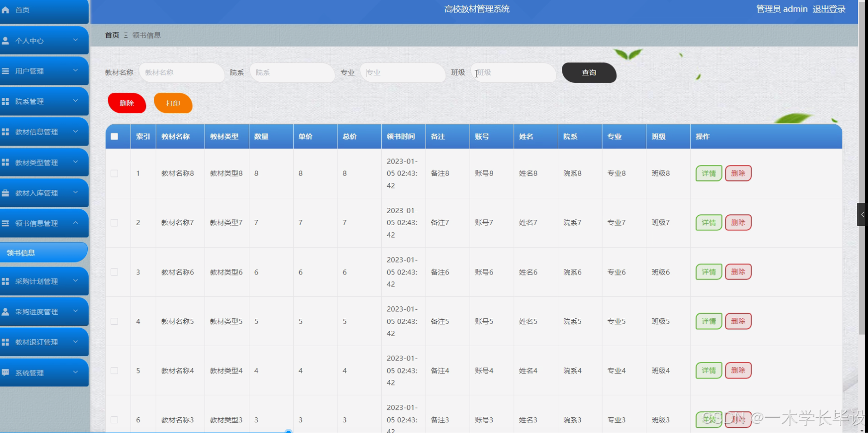Expand the 院系管理 menu chevron
This screenshot has height=433, width=868.
[x=76, y=101]
